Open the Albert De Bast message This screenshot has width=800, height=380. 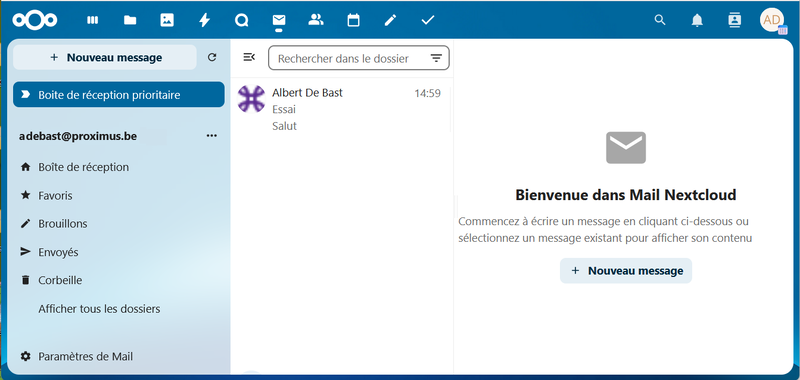[342, 109]
